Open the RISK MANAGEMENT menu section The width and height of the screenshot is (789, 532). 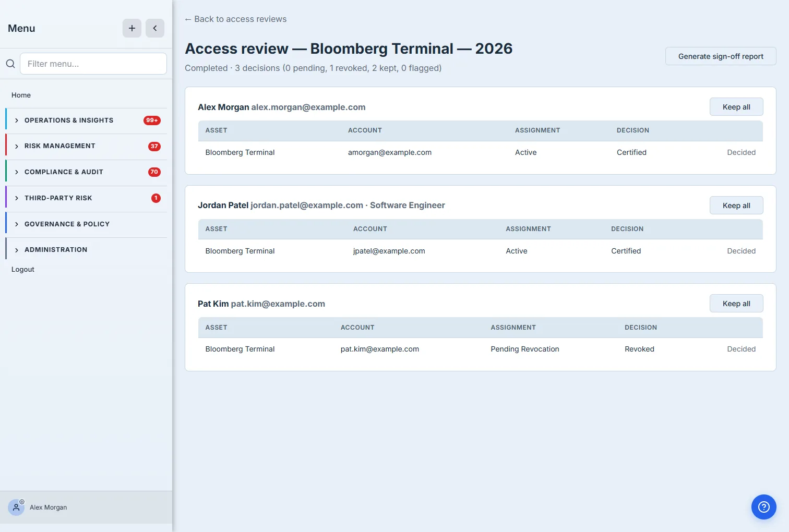tap(86, 147)
